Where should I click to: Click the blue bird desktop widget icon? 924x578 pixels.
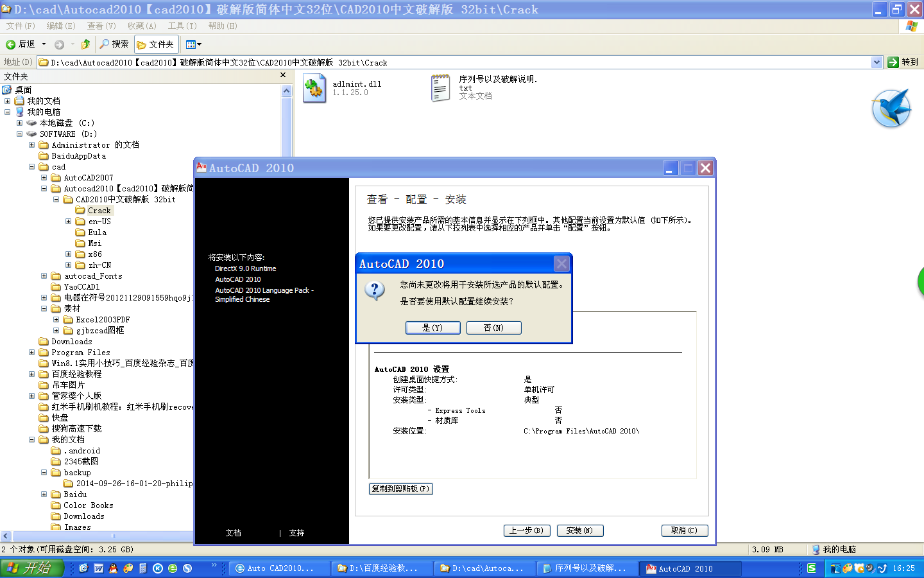(x=892, y=108)
